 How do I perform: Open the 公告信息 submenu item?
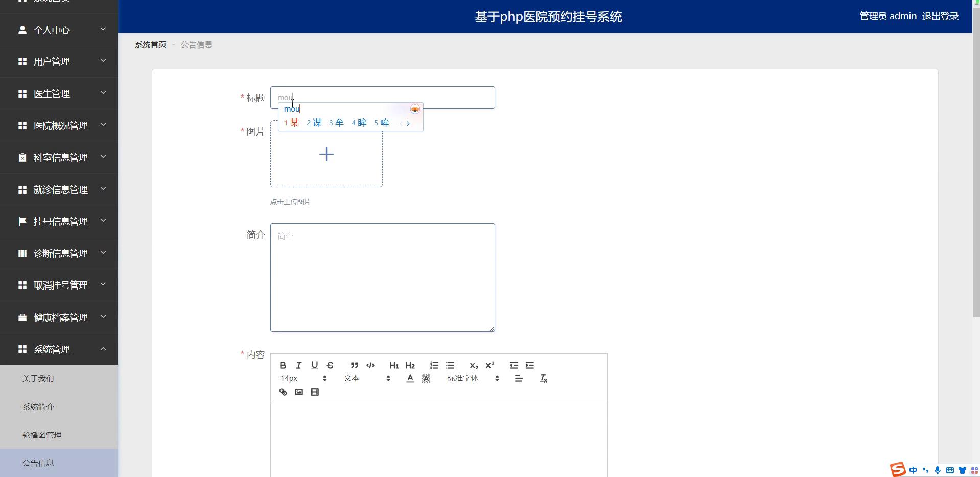tap(59, 463)
